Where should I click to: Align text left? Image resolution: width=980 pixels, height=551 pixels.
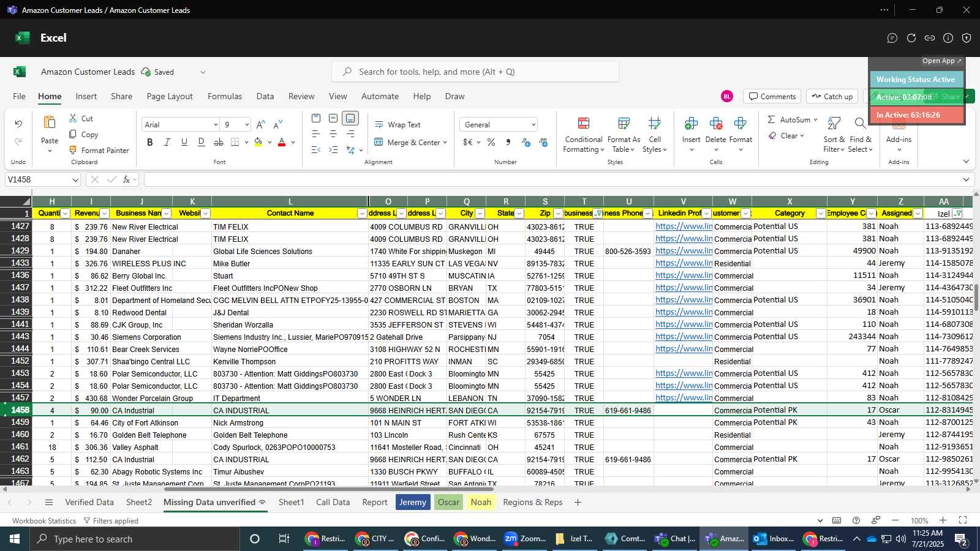pos(316,134)
